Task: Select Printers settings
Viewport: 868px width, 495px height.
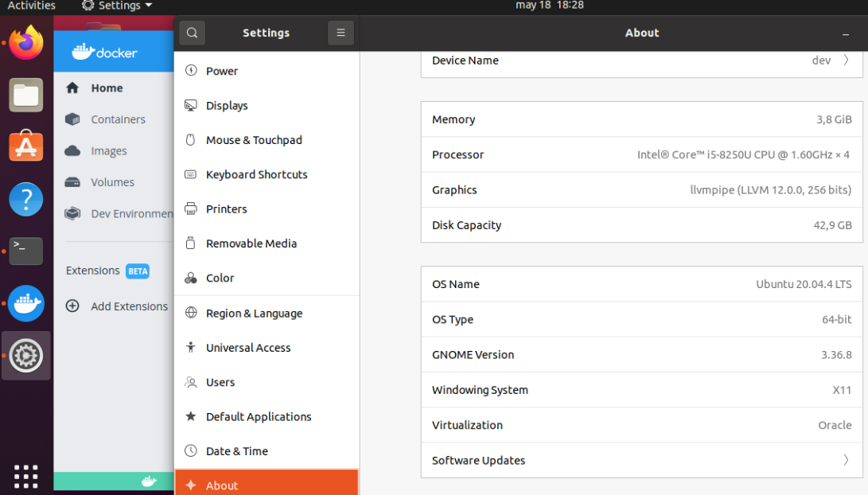Action: [267, 209]
